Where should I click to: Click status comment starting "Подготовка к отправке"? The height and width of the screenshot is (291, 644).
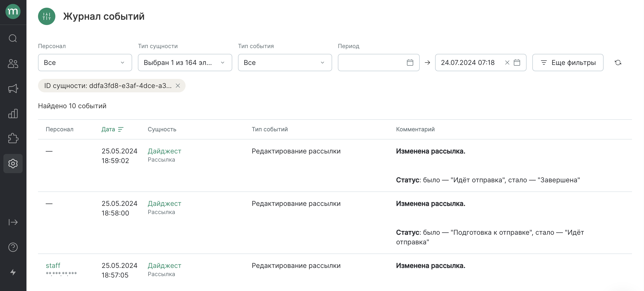pos(490,237)
